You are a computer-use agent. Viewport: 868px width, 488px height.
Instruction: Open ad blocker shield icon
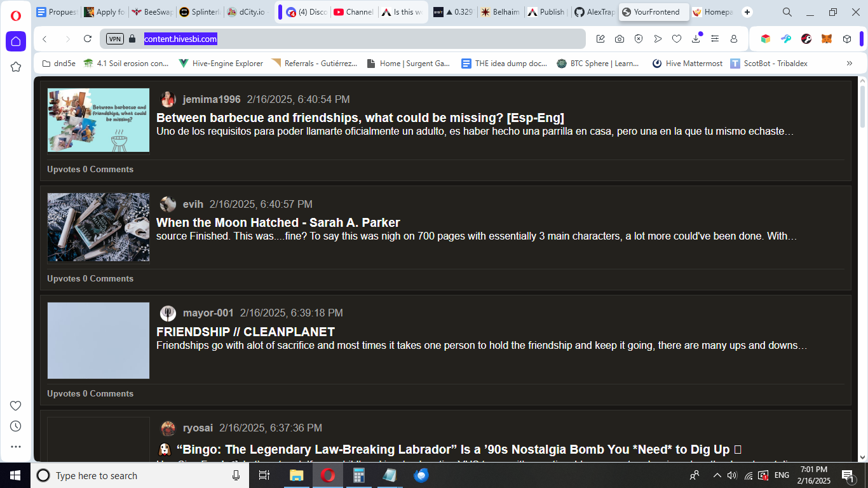click(639, 39)
